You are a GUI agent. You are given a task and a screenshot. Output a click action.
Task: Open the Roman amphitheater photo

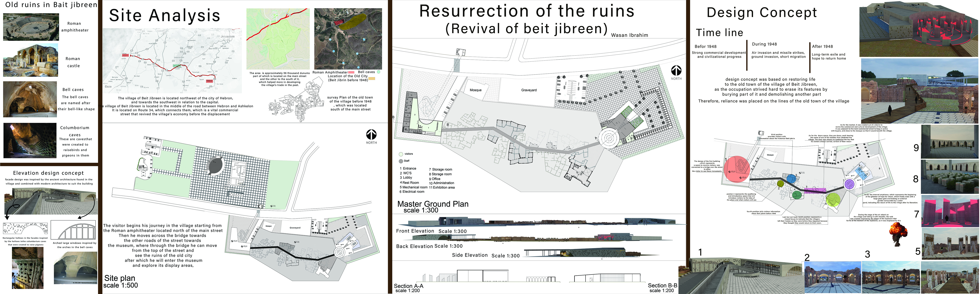tap(31, 27)
